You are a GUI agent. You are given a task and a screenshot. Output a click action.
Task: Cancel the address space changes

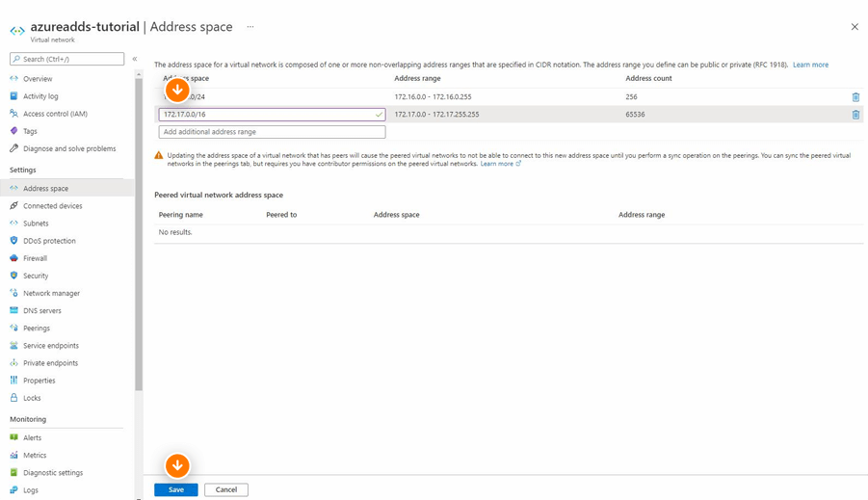pos(225,489)
